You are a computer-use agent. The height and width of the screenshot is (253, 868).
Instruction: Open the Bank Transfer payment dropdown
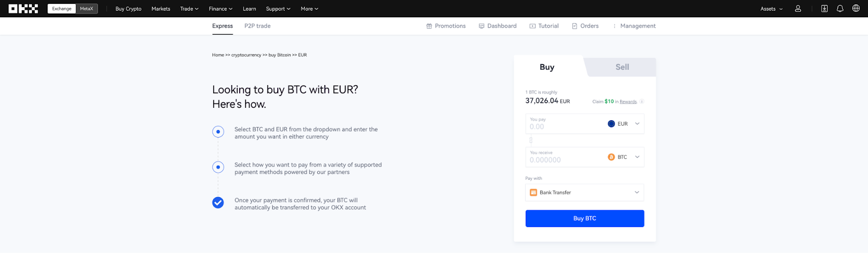[584, 192]
